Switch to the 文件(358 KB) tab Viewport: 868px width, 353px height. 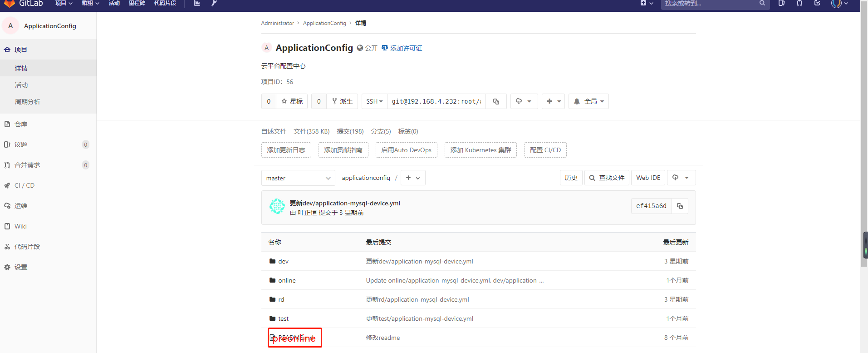click(x=312, y=131)
